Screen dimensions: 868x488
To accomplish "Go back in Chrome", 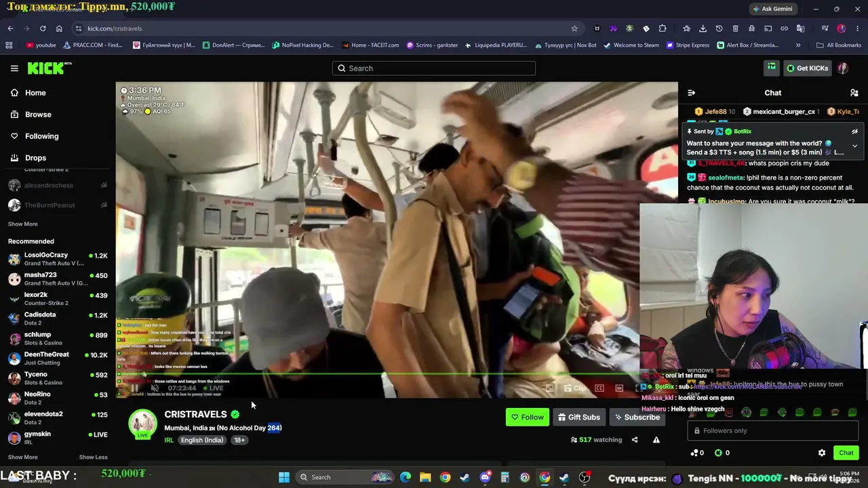I will tap(10, 28).
